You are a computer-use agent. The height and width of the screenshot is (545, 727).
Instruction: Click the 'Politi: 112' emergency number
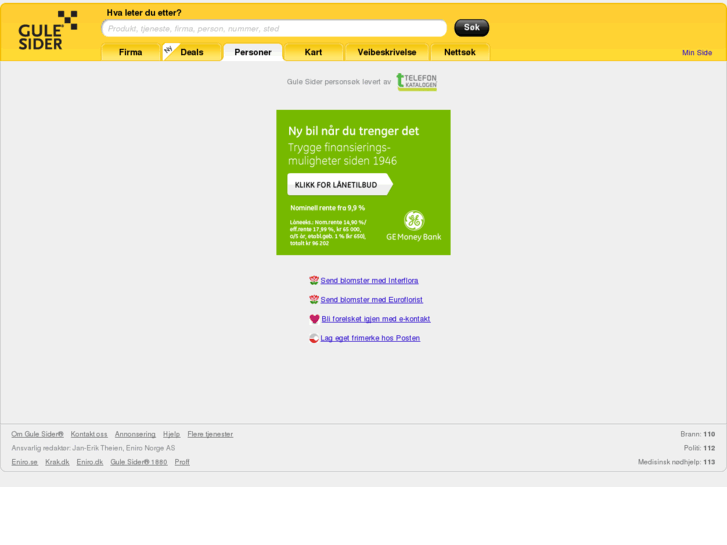(x=700, y=448)
